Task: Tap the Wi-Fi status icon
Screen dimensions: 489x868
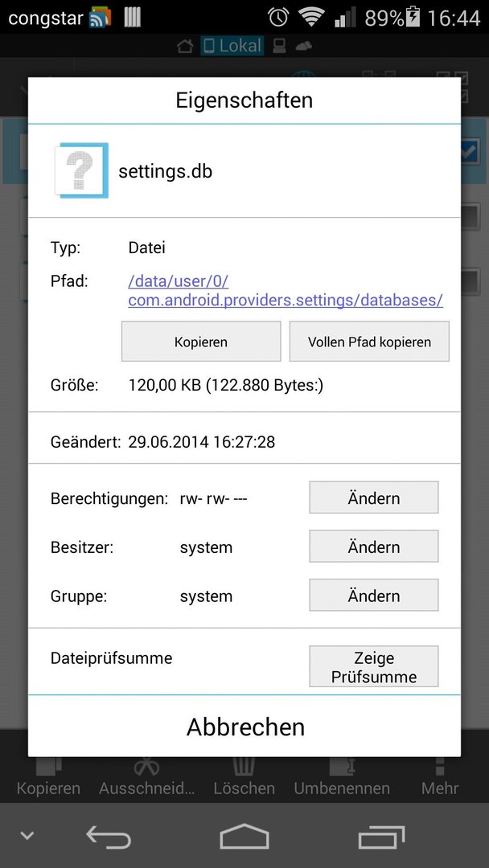Action: tap(310, 18)
